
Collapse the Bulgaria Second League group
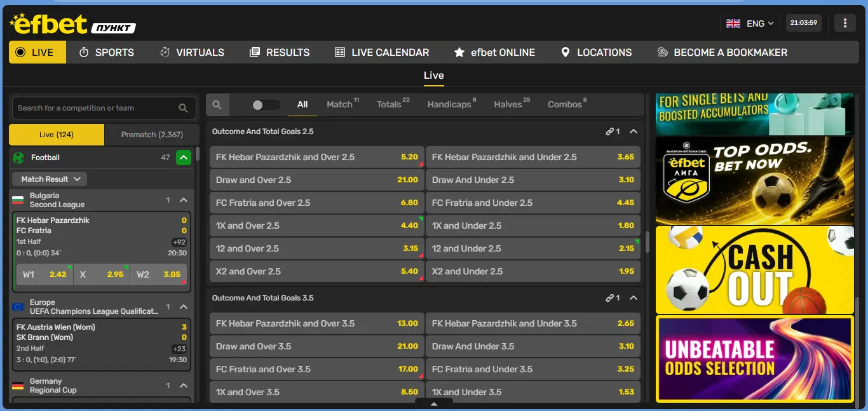click(183, 200)
